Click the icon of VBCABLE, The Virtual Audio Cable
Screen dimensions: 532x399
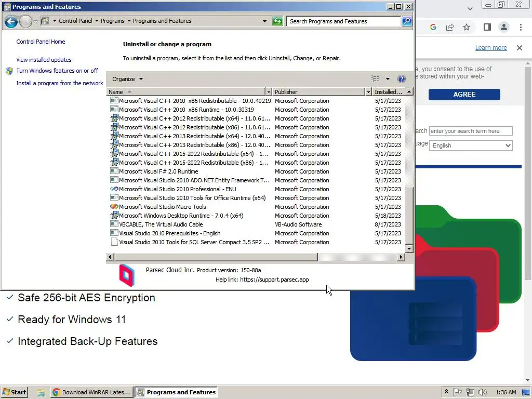pyautogui.click(x=114, y=224)
